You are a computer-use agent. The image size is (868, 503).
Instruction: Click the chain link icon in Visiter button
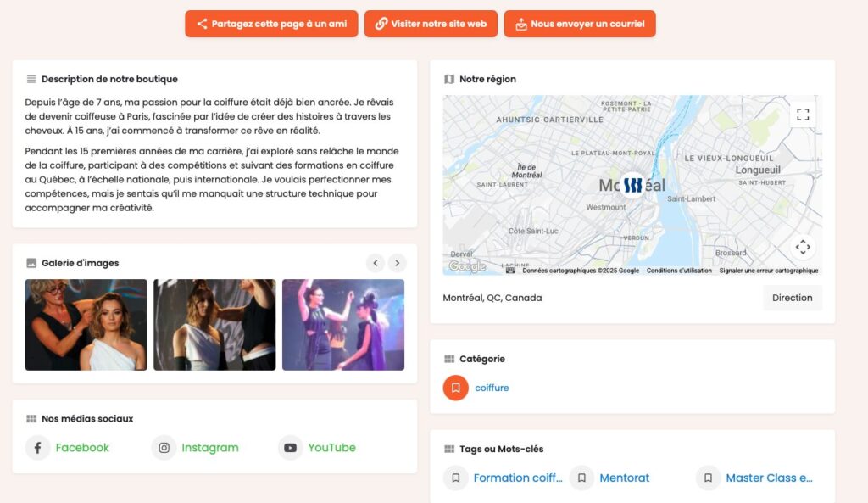(381, 24)
